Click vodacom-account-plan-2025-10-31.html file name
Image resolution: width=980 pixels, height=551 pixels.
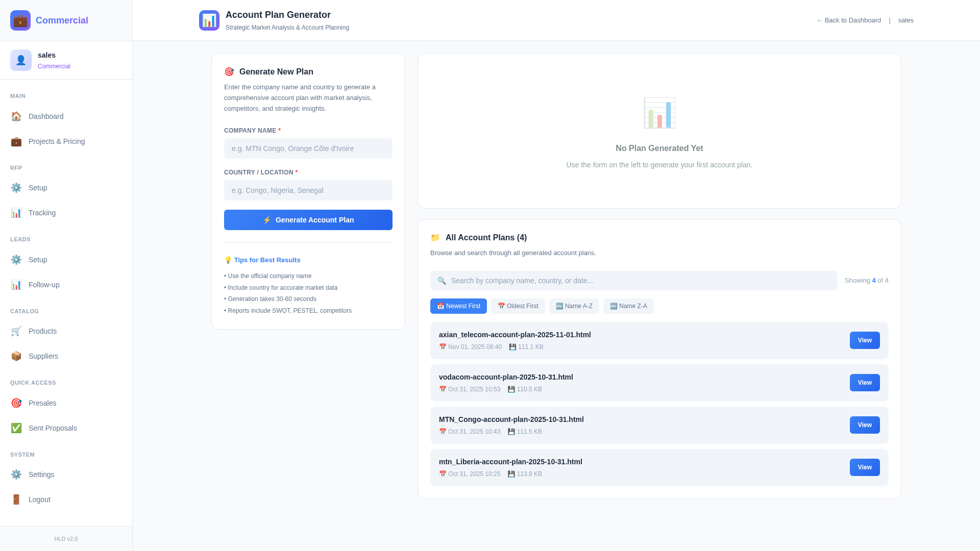click(x=506, y=377)
